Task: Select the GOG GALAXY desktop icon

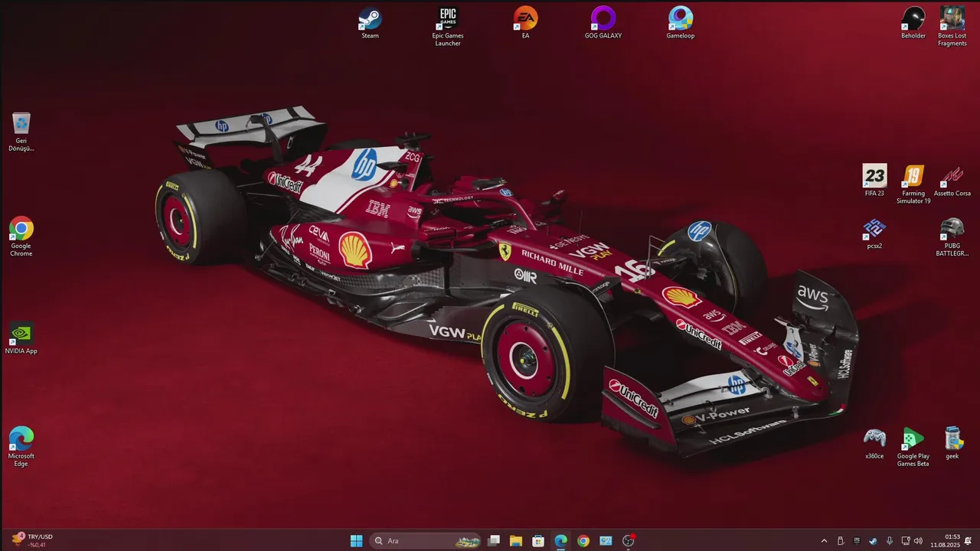Action: coord(603,22)
